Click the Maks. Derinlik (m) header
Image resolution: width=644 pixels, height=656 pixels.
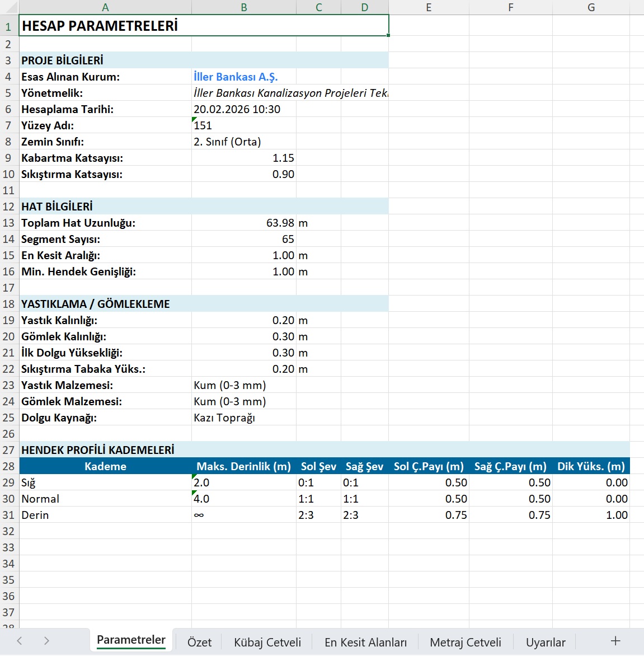244,466
